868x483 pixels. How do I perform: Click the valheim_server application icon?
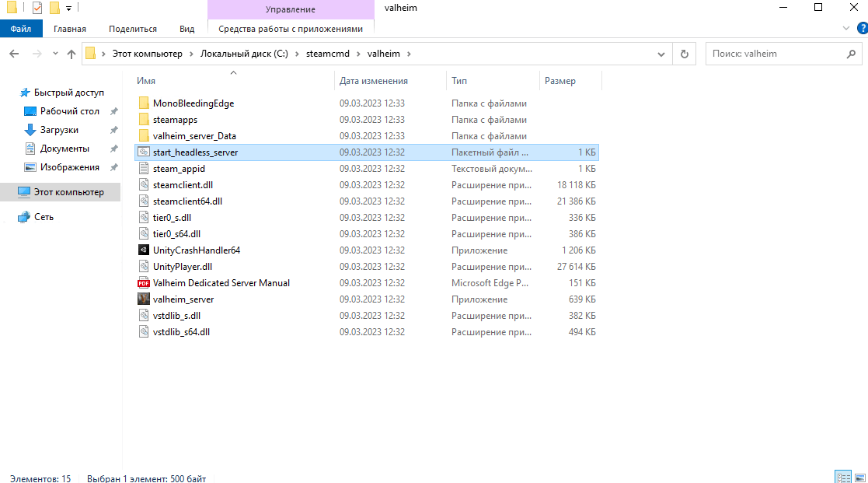[x=143, y=299]
